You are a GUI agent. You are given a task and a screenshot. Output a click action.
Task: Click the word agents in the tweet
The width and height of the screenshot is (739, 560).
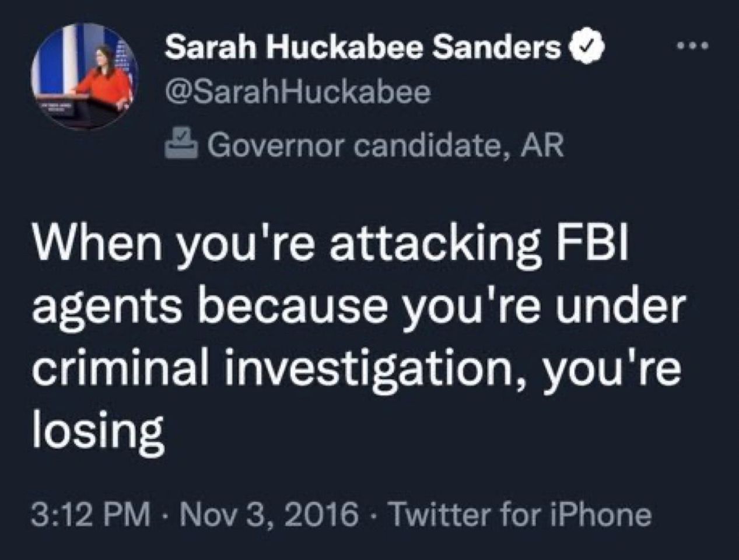coord(107,309)
